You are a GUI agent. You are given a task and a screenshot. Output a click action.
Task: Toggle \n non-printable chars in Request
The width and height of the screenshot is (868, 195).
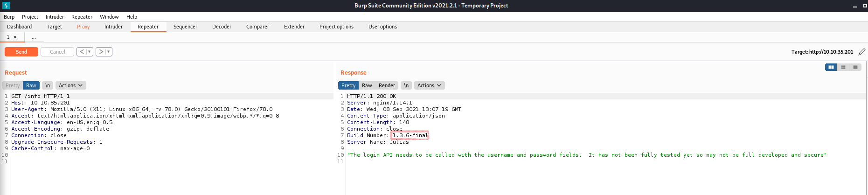pyautogui.click(x=48, y=85)
